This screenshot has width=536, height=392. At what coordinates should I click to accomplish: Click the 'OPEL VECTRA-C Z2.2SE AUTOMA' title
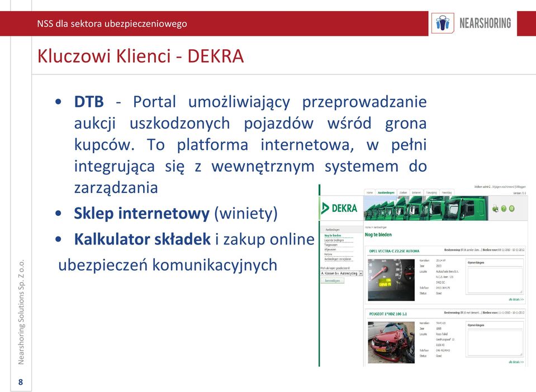(x=394, y=251)
